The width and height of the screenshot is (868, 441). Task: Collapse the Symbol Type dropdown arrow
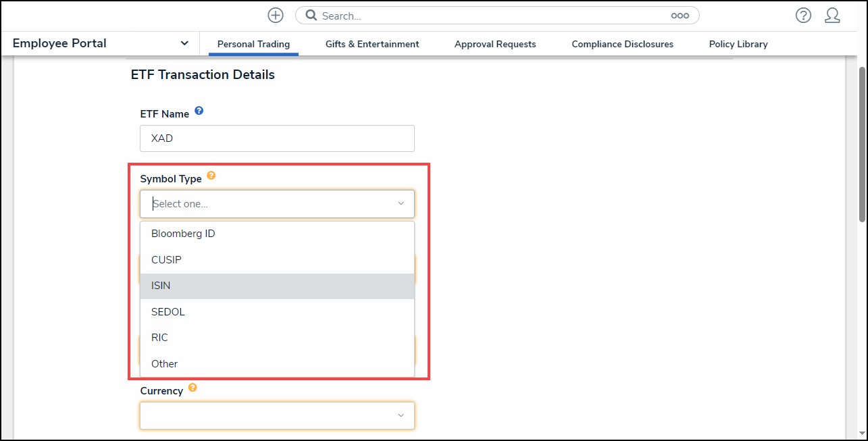[401, 203]
